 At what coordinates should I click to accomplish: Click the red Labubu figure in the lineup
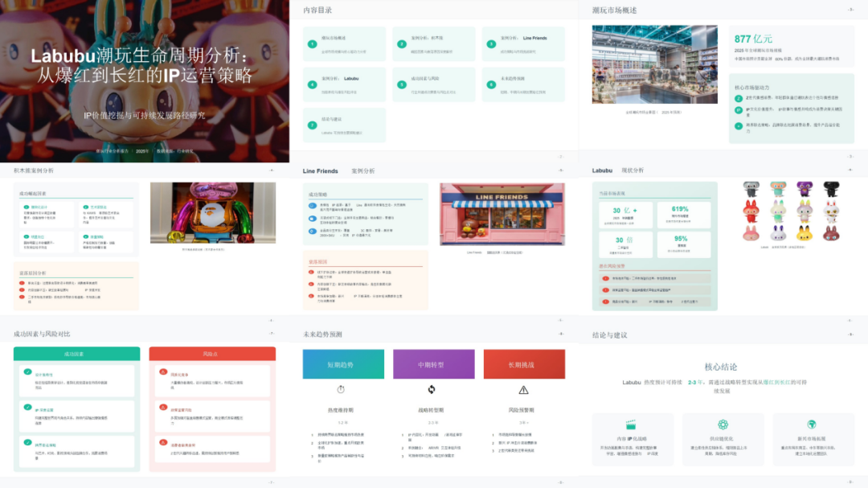point(751,211)
